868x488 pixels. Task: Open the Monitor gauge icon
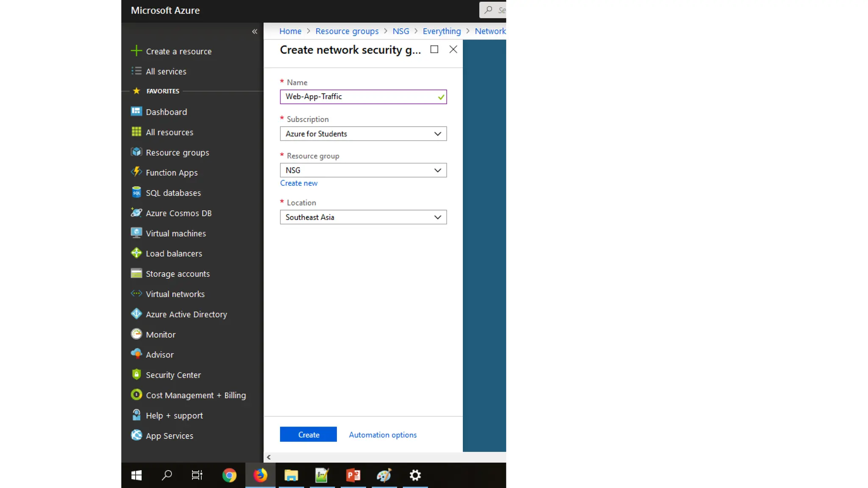click(136, 334)
